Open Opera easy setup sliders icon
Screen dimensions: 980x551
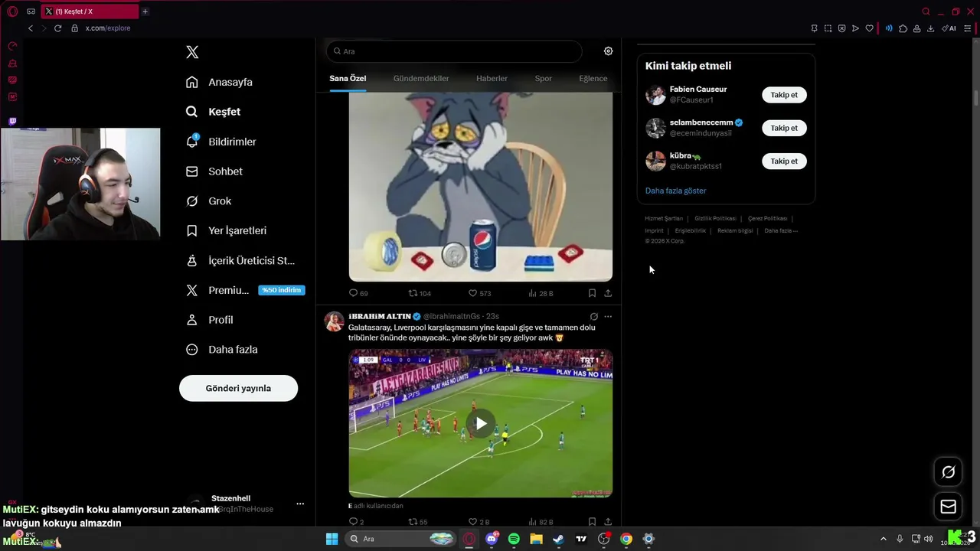point(969,28)
